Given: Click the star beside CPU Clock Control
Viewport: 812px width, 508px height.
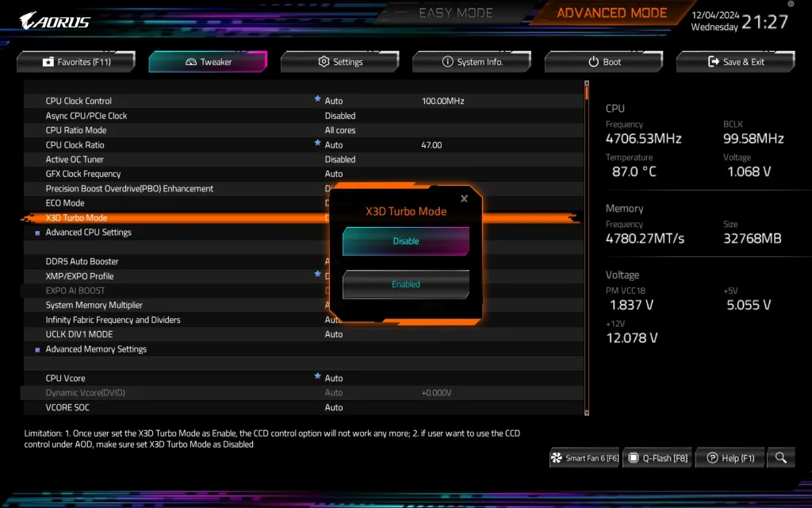Looking at the screenshot, I should [x=317, y=100].
